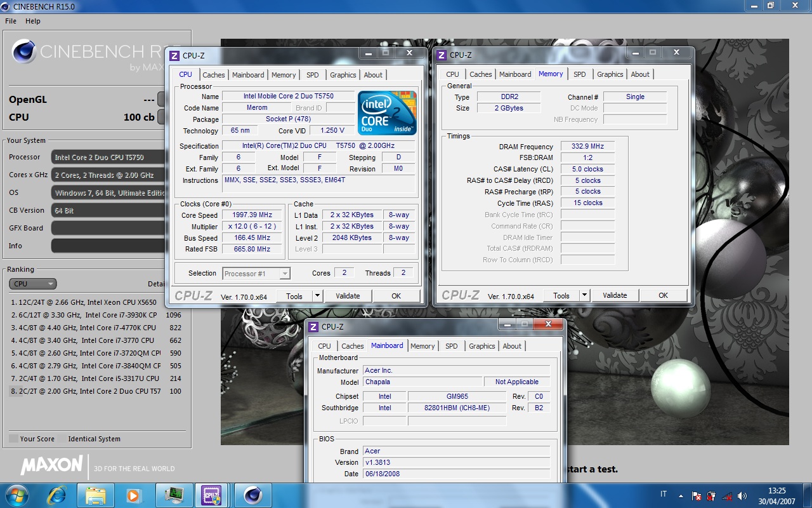Open the Processor #1 selection combo box
The width and height of the screenshot is (812, 508).
(256, 274)
